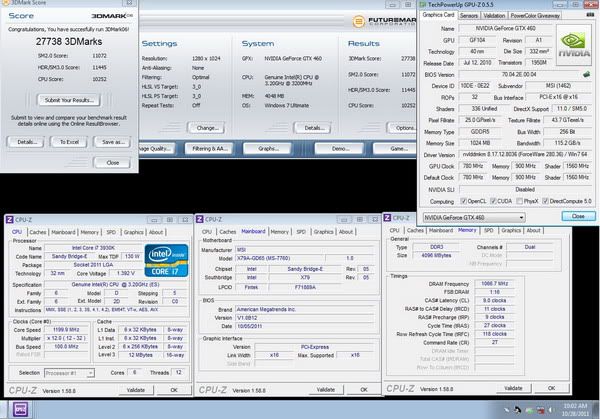Click the 3DMark Score window title icon

(x=5, y=3)
